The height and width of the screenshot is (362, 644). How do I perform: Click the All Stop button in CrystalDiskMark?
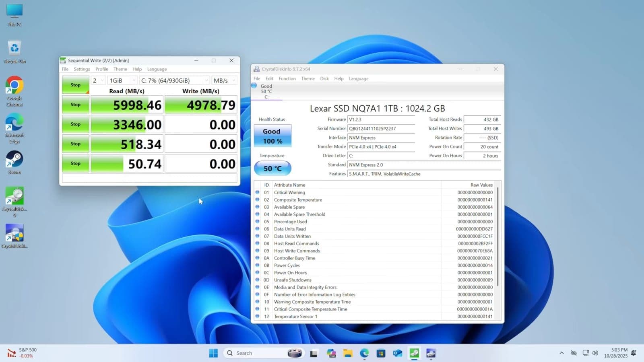pos(75,85)
